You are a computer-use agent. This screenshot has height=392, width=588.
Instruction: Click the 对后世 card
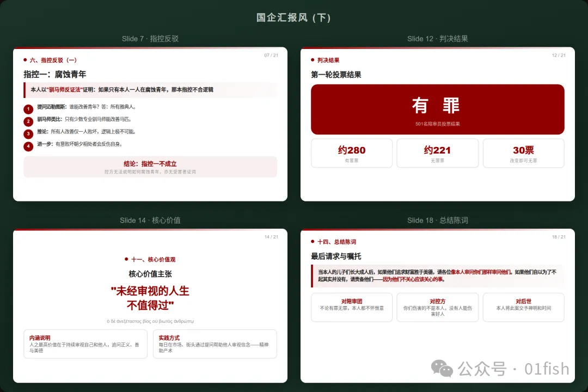click(x=523, y=307)
